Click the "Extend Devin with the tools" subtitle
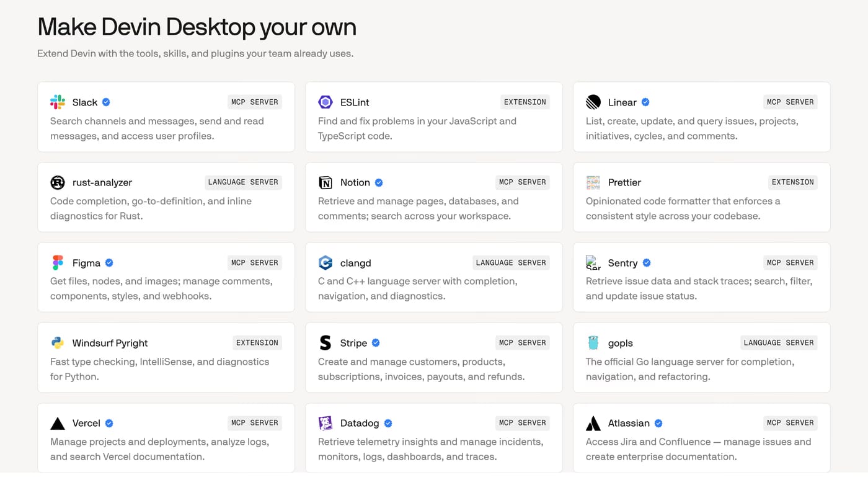 195,53
